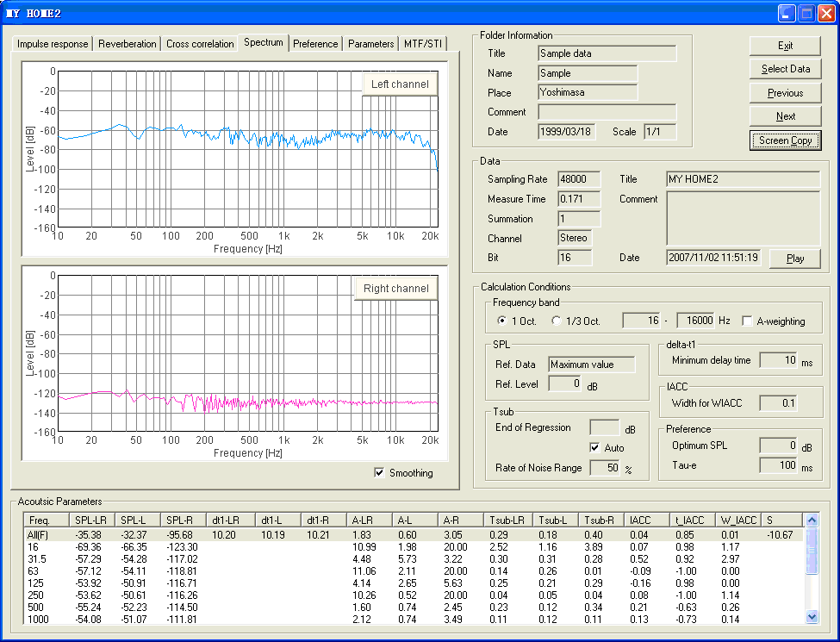Click the dt1-LR column header

[231, 520]
